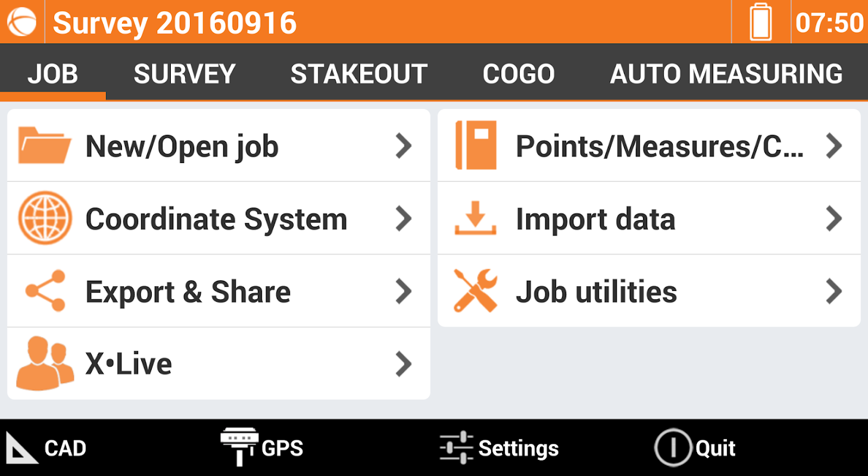Click the folder icon for New/Open job

point(45,146)
